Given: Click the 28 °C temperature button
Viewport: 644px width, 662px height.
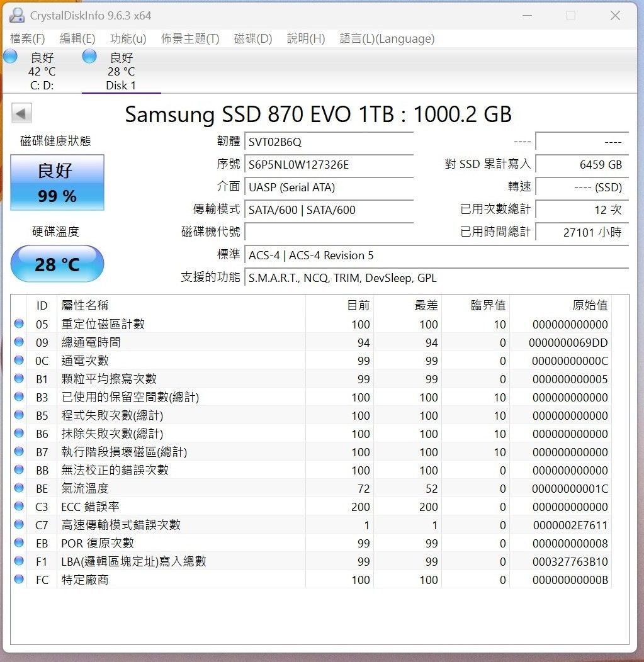Looking at the screenshot, I should tap(57, 264).
